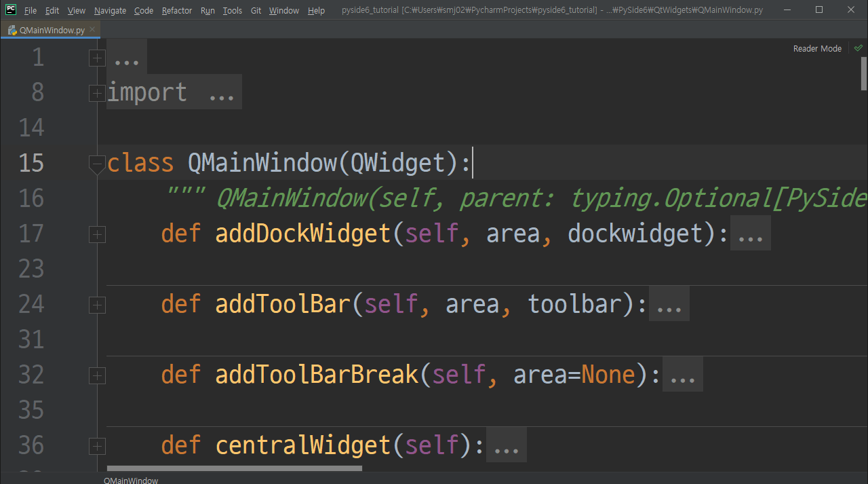Open the Code menu

144,10
